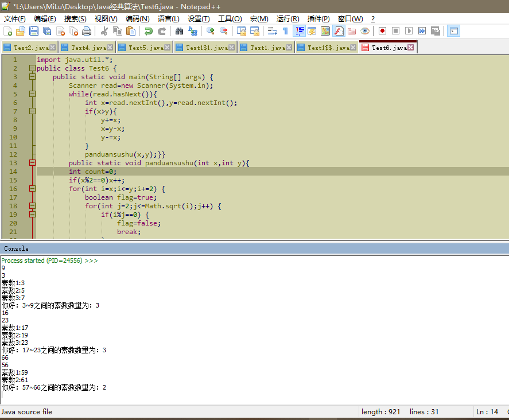Open the 插件(P) menu
The width and height of the screenshot is (509, 420).
point(318,19)
